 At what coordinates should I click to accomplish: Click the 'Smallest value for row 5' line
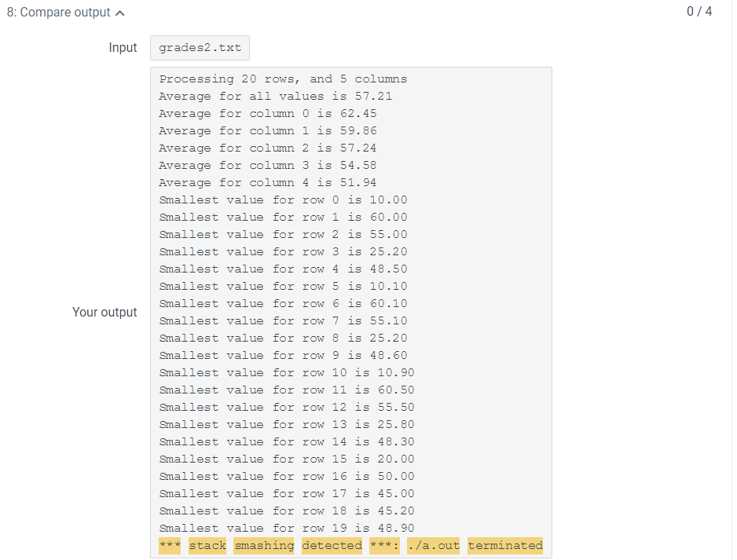click(x=283, y=287)
